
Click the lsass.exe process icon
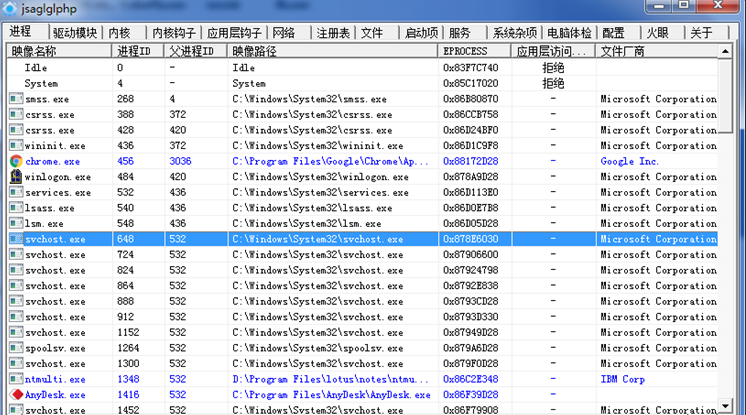pyautogui.click(x=16, y=208)
